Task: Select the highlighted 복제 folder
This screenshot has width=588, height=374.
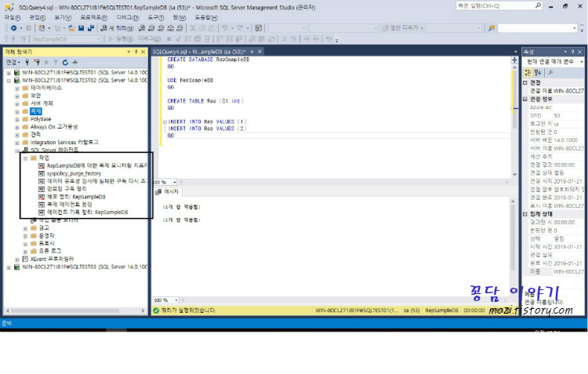Action: [35, 111]
